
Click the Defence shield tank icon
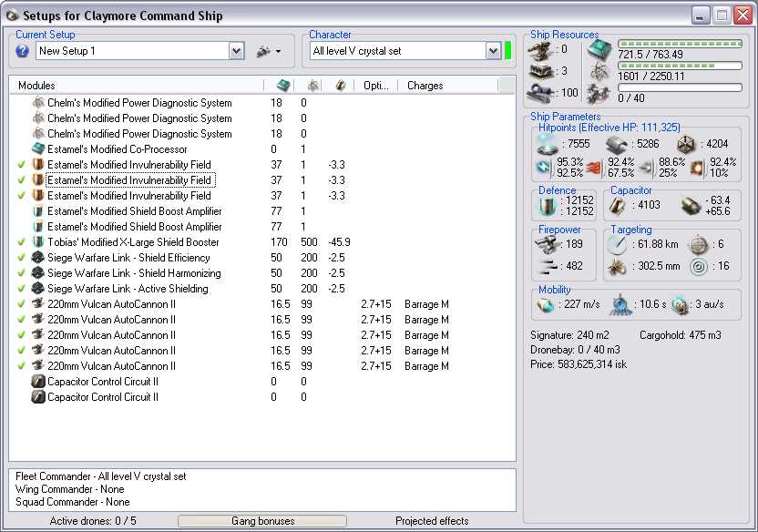pos(548,206)
